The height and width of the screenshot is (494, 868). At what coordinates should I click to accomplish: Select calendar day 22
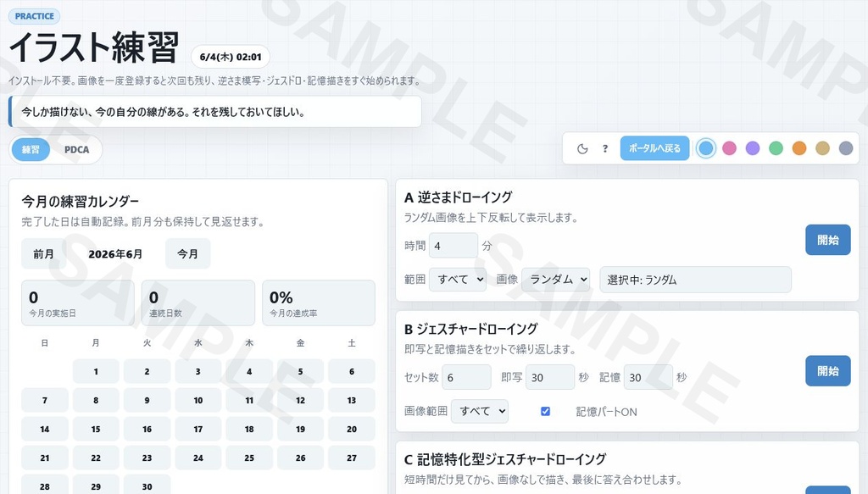(96, 458)
